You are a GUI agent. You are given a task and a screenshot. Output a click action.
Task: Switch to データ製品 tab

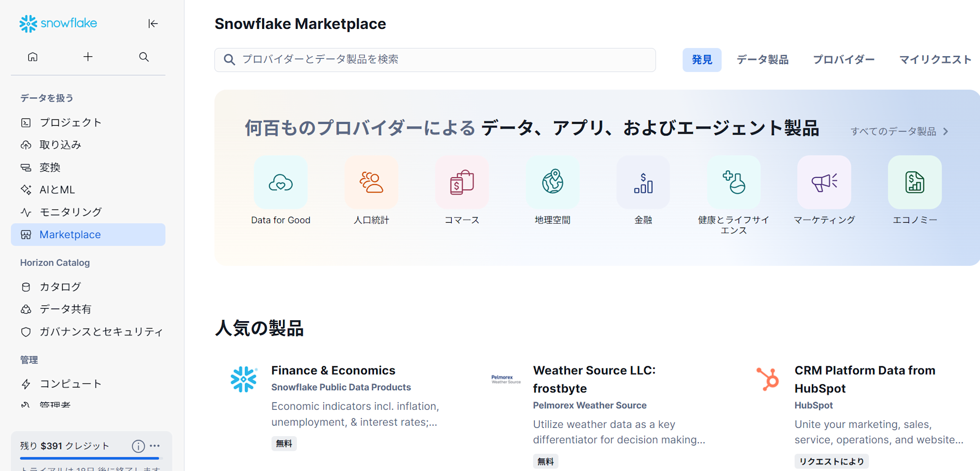tap(762, 60)
